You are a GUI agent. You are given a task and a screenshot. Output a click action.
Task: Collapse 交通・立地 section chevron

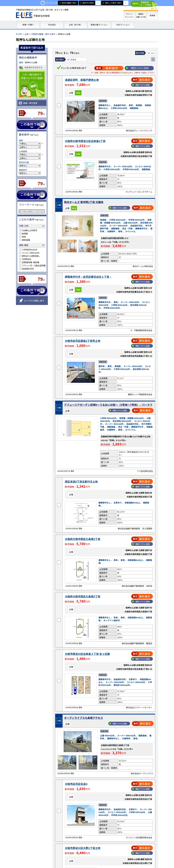[43, 226]
